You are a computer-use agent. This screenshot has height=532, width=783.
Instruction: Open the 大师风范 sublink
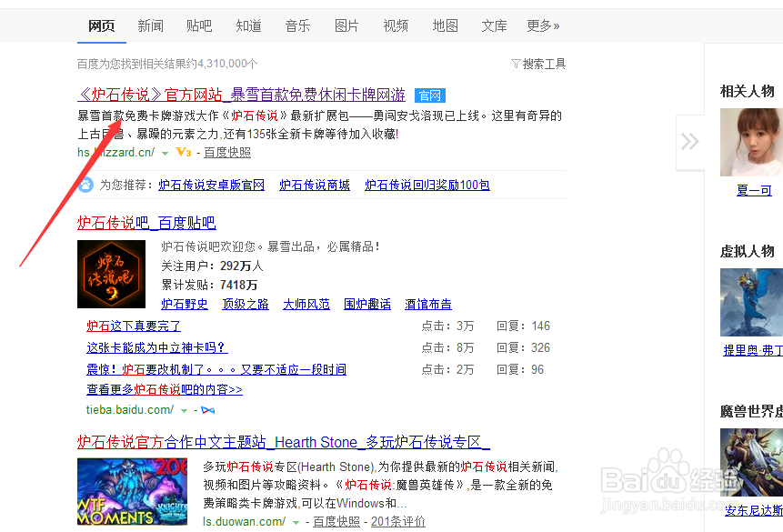pos(306,304)
